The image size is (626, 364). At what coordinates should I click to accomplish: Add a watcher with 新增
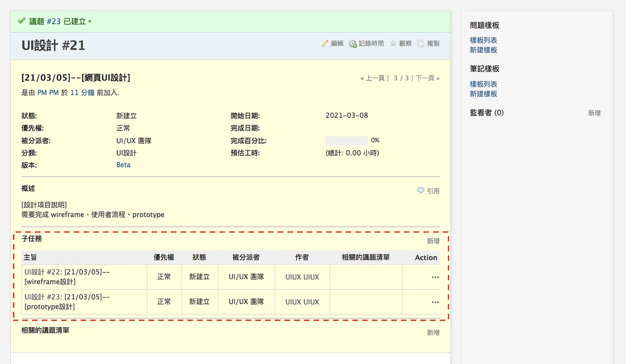(x=594, y=113)
